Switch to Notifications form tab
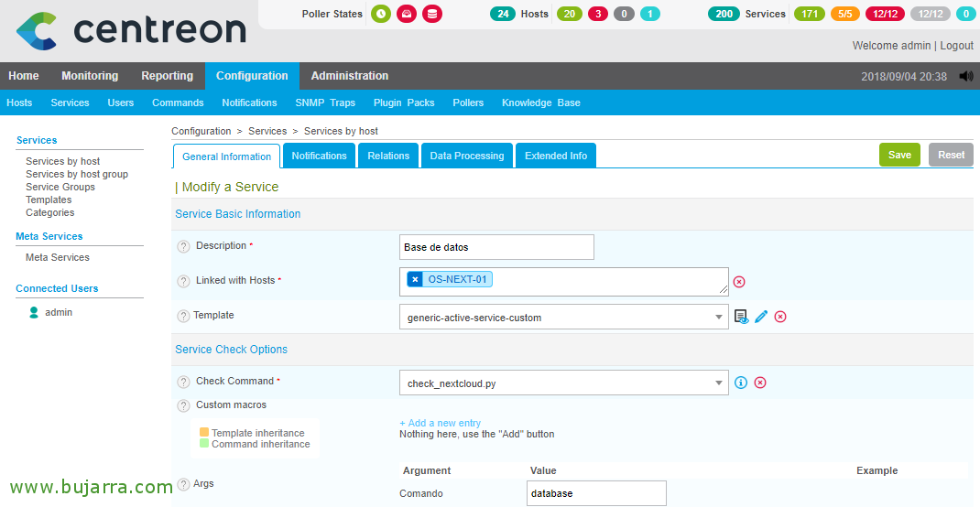The width and height of the screenshot is (980, 507). (319, 156)
